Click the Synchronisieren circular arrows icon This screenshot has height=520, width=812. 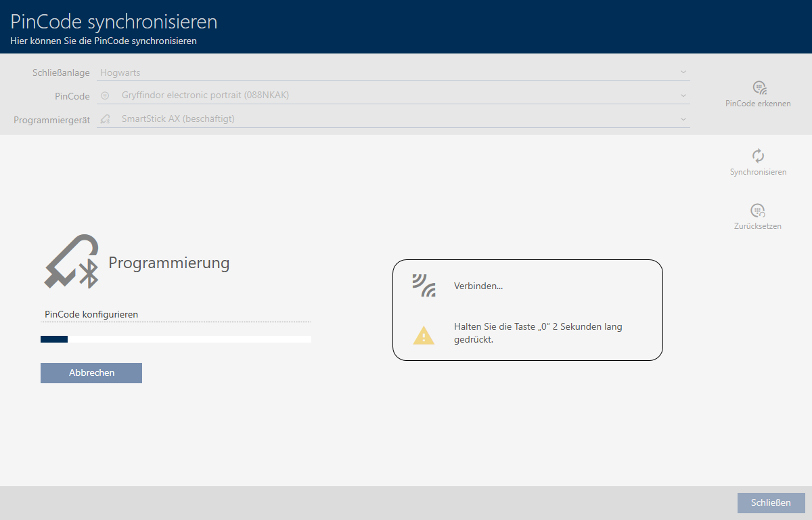(758, 156)
